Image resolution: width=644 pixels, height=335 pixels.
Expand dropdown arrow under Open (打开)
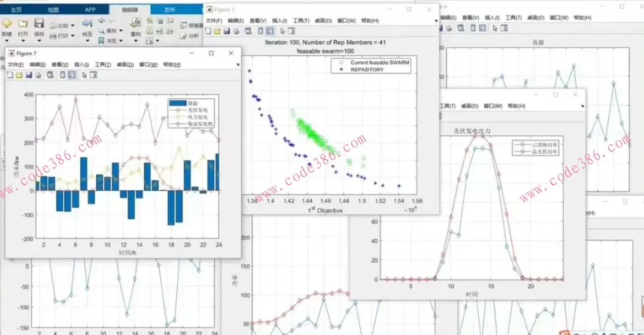coord(23,41)
